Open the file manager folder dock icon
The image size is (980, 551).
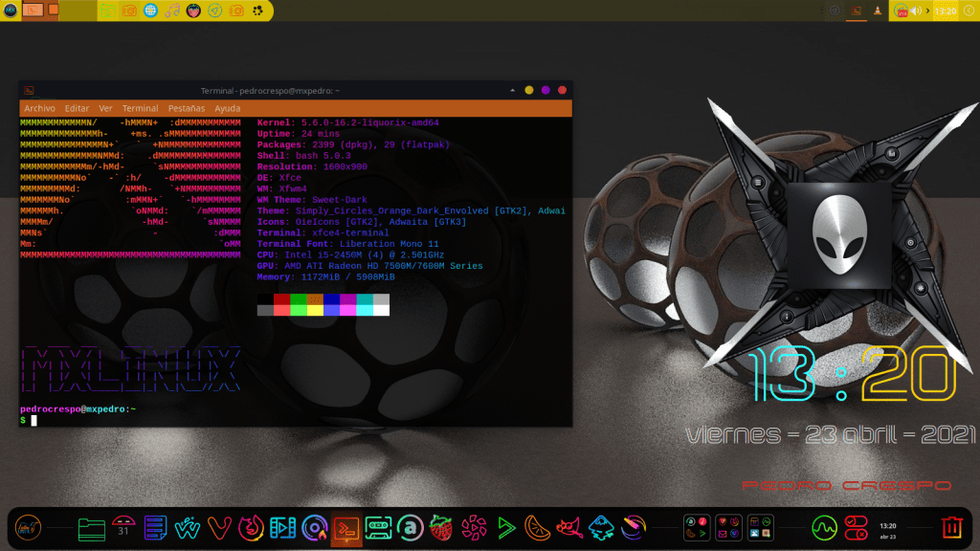pyautogui.click(x=92, y=527)
